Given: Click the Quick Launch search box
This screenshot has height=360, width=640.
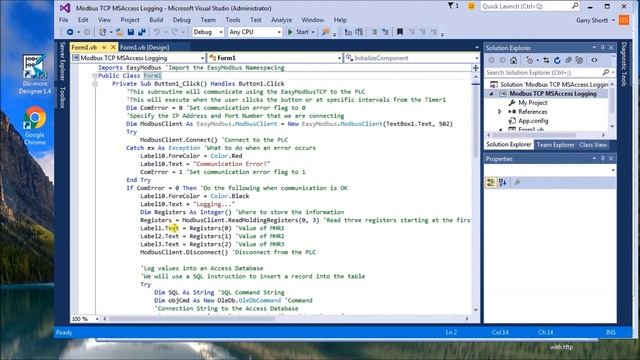Looking at the screenshot, I should point(529,6).
